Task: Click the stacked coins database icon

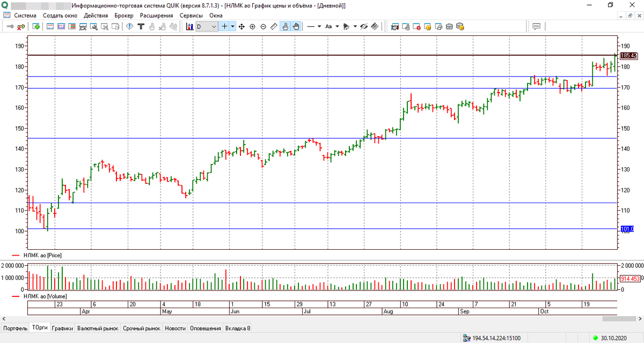Action: [x=460, y=26]
